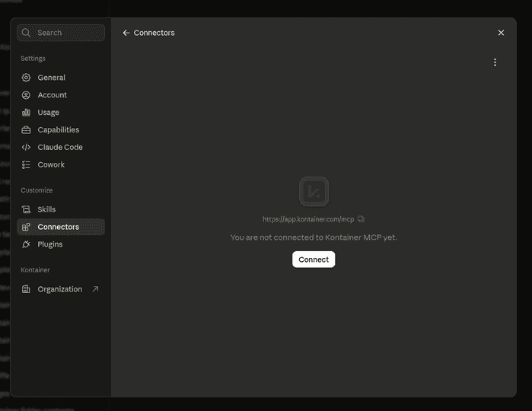Click the Skills scroll icon
This screenshot has height=411, width=532.
coord(26,209)
